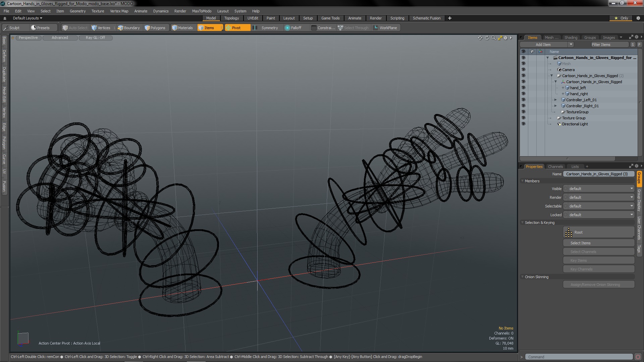Click the Add Item button
Screen dimensions: 644x362
click(543, 45)
